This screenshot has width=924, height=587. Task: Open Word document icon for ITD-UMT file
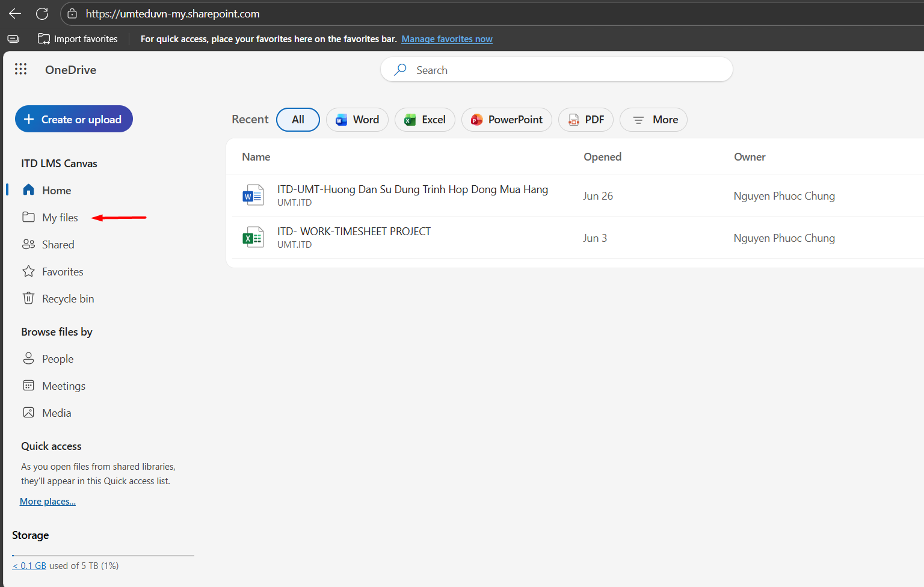coord(253,195)
